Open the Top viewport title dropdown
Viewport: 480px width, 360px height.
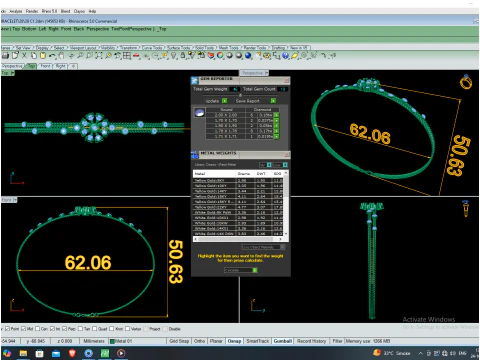[13, 73]
